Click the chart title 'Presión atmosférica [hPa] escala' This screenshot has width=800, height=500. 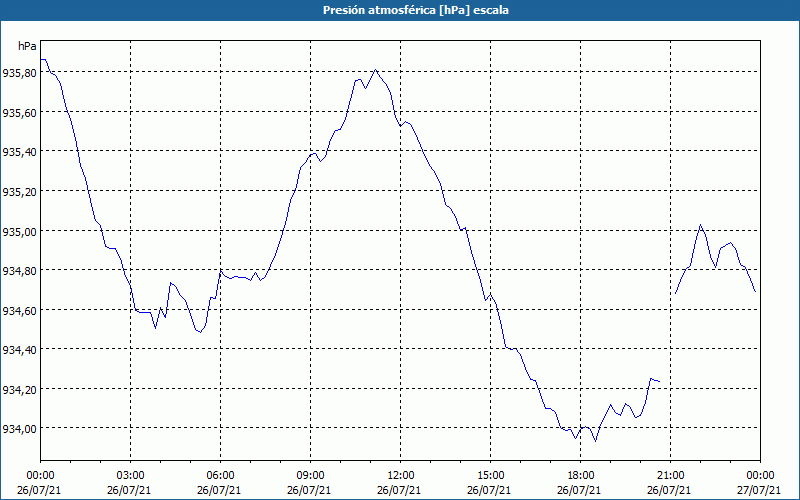[416, 10]
